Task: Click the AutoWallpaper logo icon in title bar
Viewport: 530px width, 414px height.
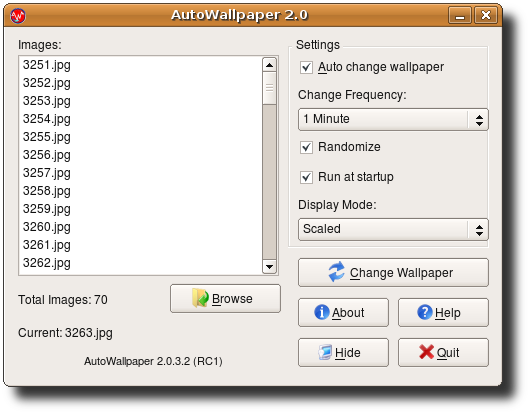Action: [x=18, y=16]
